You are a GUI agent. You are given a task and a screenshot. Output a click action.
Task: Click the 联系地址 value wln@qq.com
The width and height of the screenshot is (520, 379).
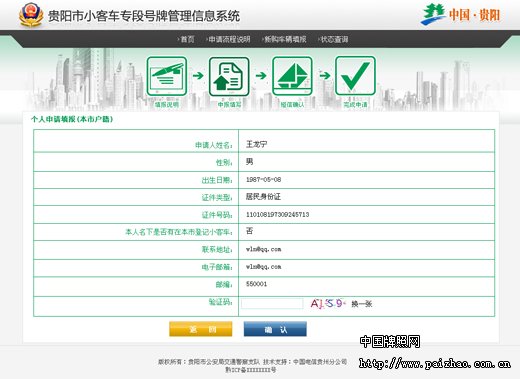[x=263, y=249]
